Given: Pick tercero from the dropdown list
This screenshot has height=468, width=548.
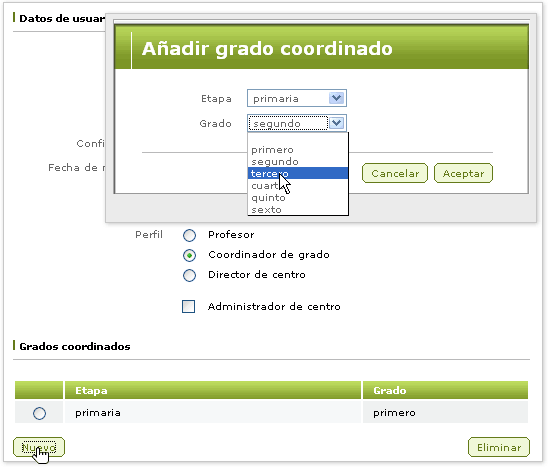Looking at the screenshot, I should (x=298, y=173).
